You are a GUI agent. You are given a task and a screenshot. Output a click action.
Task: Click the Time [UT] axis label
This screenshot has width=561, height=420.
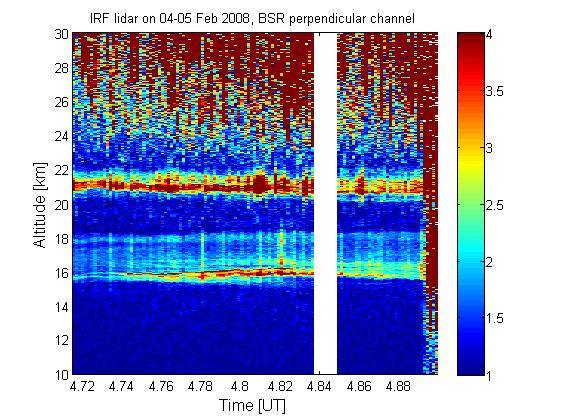tap(253, 406)
